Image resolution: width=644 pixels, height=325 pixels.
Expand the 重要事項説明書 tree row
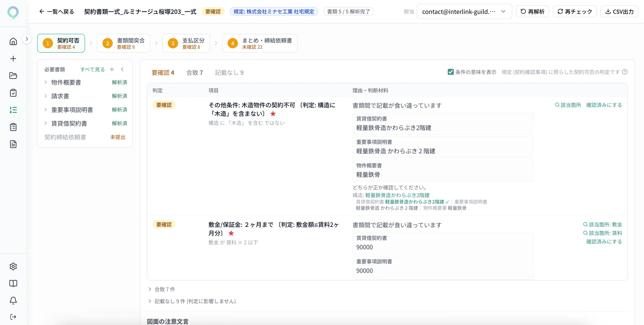pos(46,110)
